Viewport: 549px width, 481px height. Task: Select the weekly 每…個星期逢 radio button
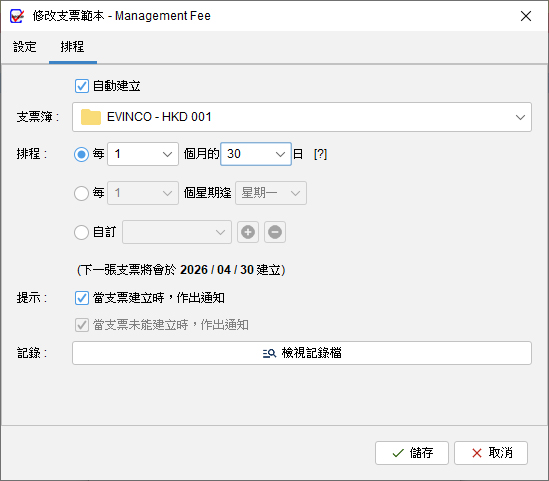pos(81,193)
